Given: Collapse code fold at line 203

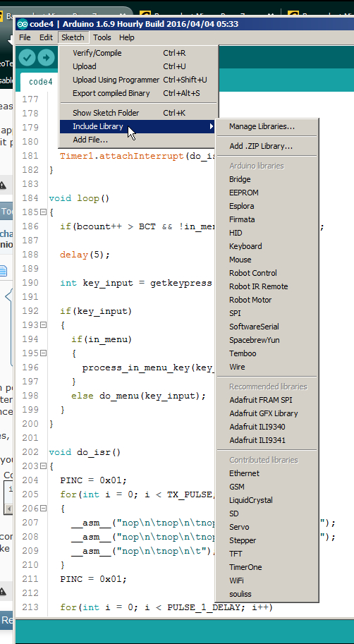Looking at the screenshot, I should 43,466.
